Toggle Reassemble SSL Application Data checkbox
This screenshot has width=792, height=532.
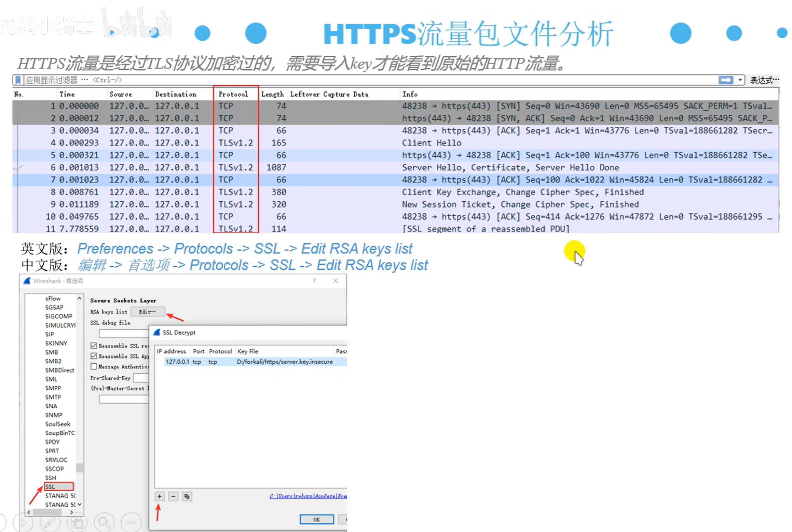(x=94, y=356)
